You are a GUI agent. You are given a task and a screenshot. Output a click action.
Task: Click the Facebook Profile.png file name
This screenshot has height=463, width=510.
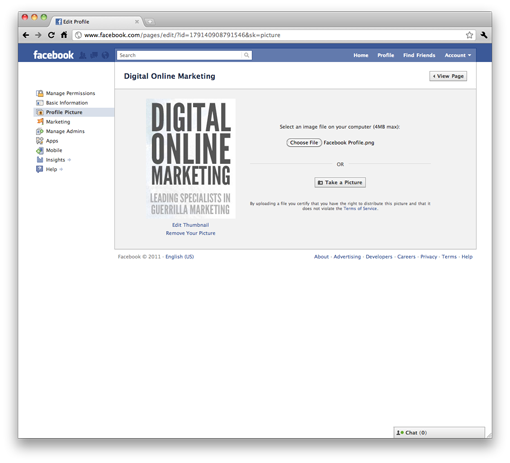point(349,143)
